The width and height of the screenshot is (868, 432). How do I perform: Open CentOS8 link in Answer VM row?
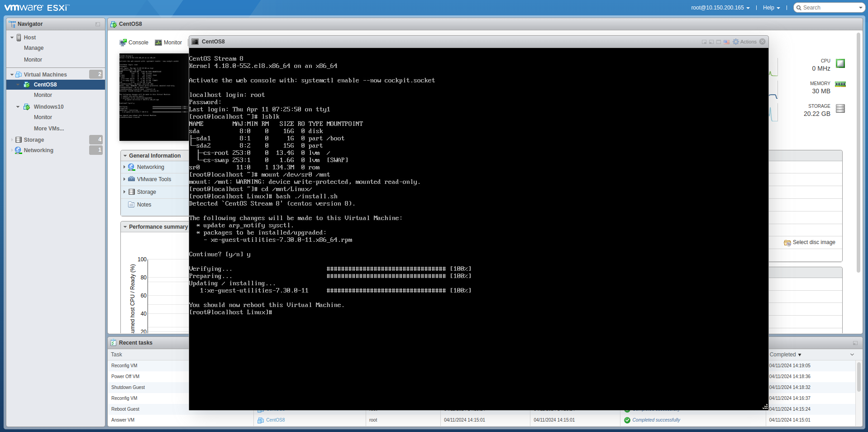pyautogui.click(x=276, y=420)
